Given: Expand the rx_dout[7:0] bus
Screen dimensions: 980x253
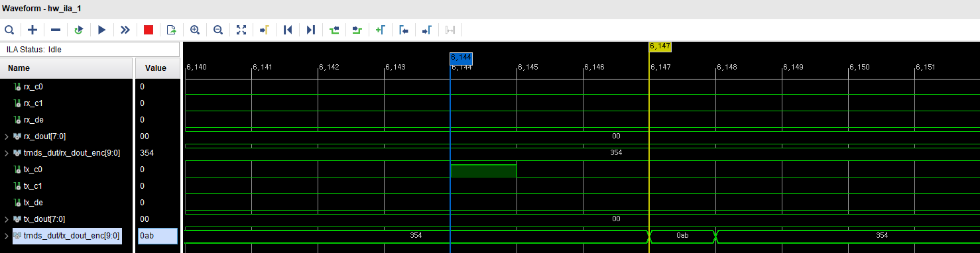Looking at the screenshot, I should pos(7,136).
